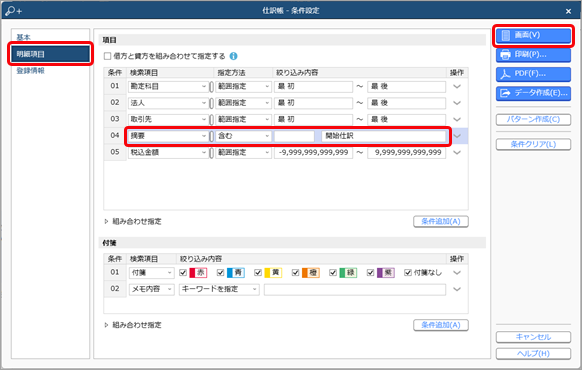Open the 摘要 search item dropdown

point(168,136)
